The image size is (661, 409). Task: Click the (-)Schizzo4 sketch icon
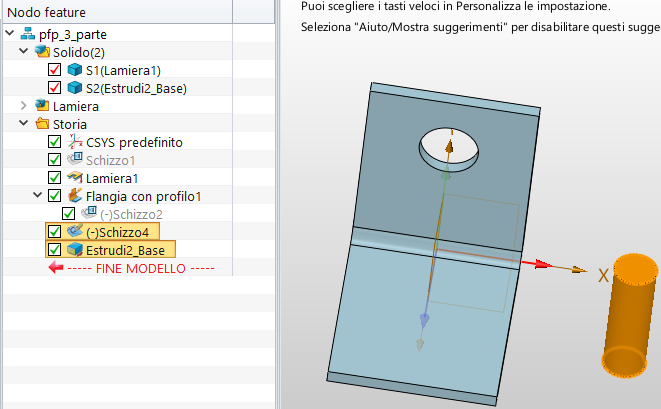75,231
